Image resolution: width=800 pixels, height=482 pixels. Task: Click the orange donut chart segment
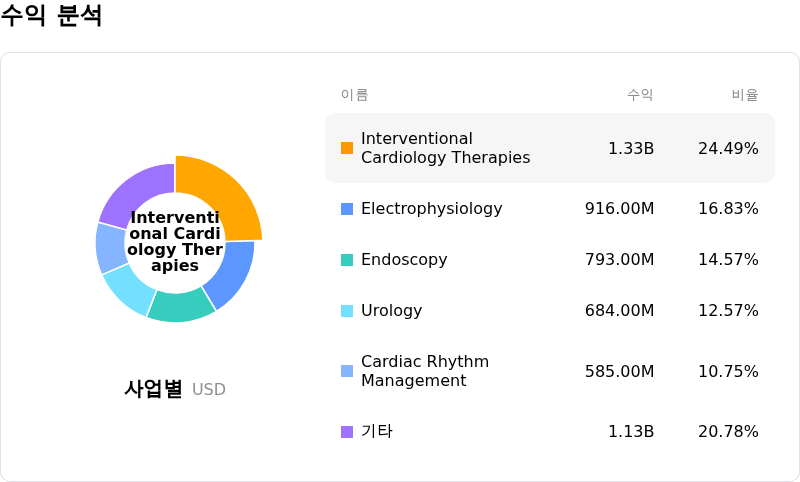tap(222, 194)
